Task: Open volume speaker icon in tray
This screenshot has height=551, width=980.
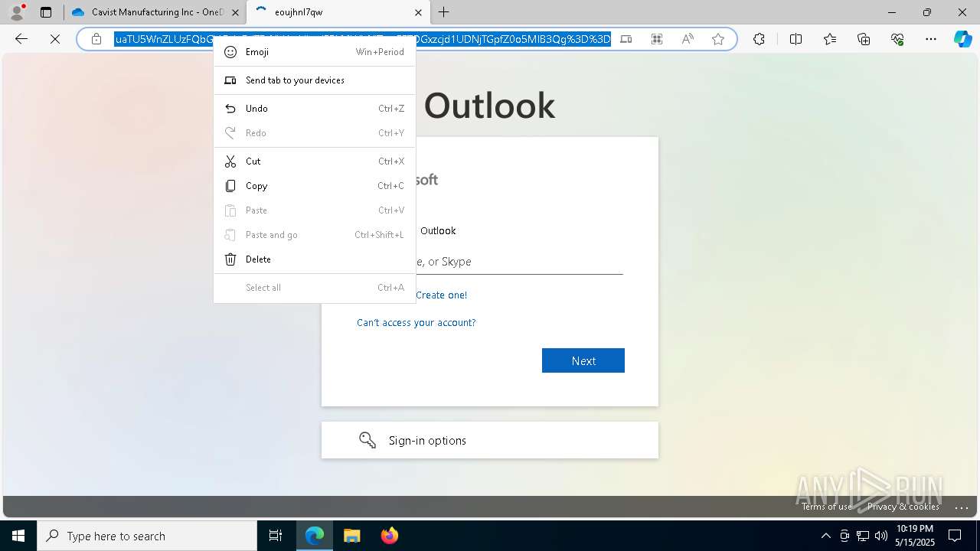Action: pos(881,536)
